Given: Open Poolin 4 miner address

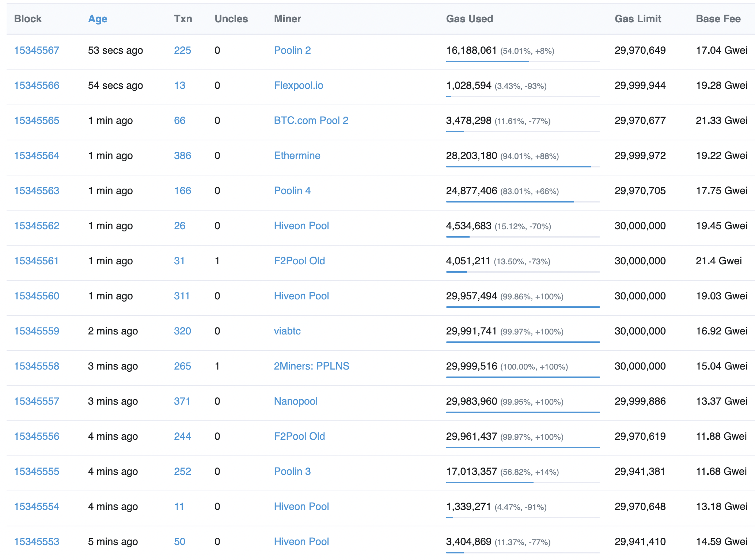Looking at the screenshot, I should [292, 191].
